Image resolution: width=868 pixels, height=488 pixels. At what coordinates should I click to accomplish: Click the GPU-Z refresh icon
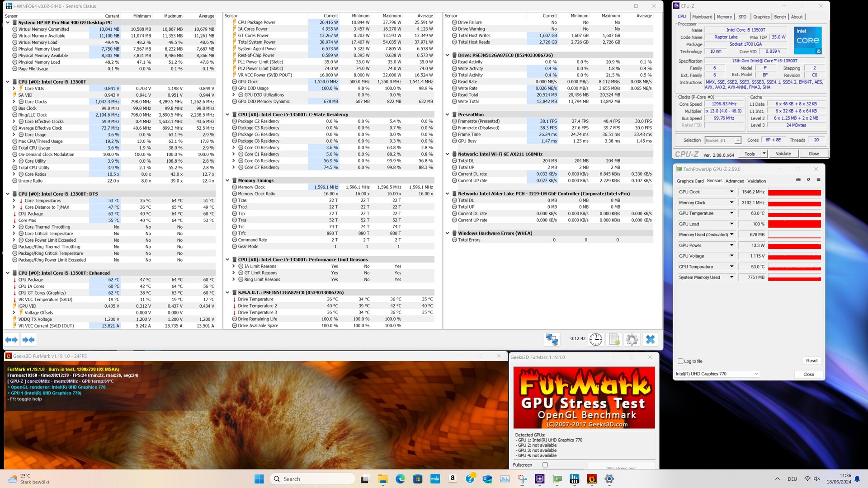808,180
